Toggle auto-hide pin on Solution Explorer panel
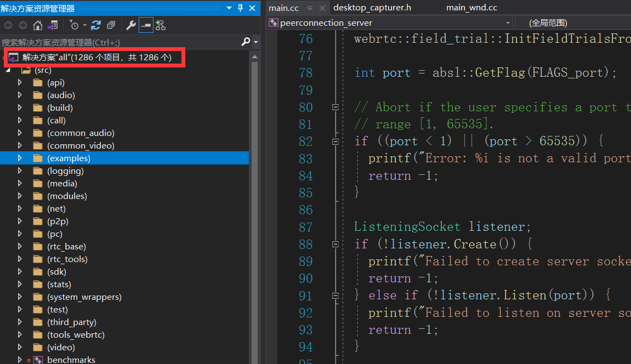The image size is (631, 364). tap(240, 8)
